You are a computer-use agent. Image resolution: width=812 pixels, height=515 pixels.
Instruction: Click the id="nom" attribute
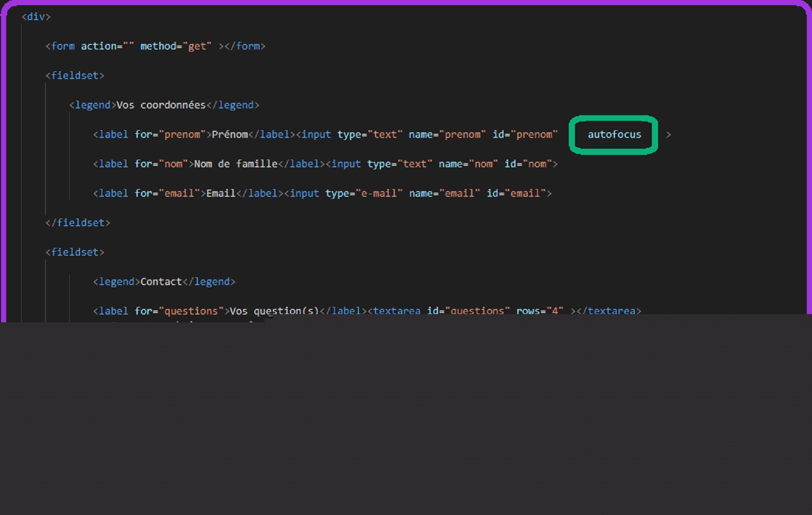click(x=528, y=164)
